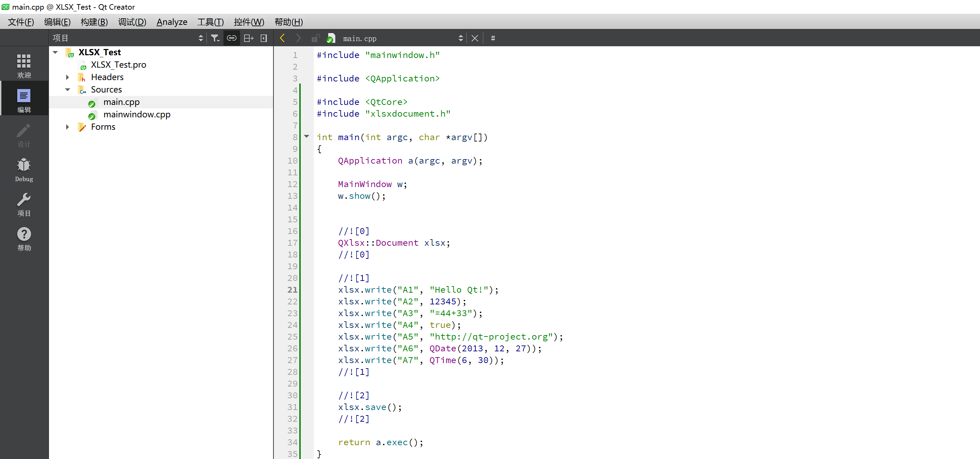Open the Analyze menu
980x459 pixels.
click(172, 22)
